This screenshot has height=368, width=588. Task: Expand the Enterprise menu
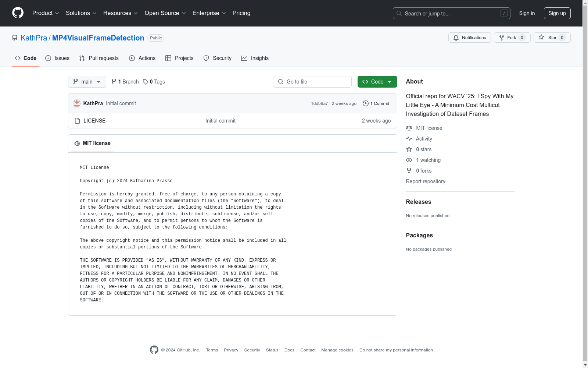click(x=209, y=13)
